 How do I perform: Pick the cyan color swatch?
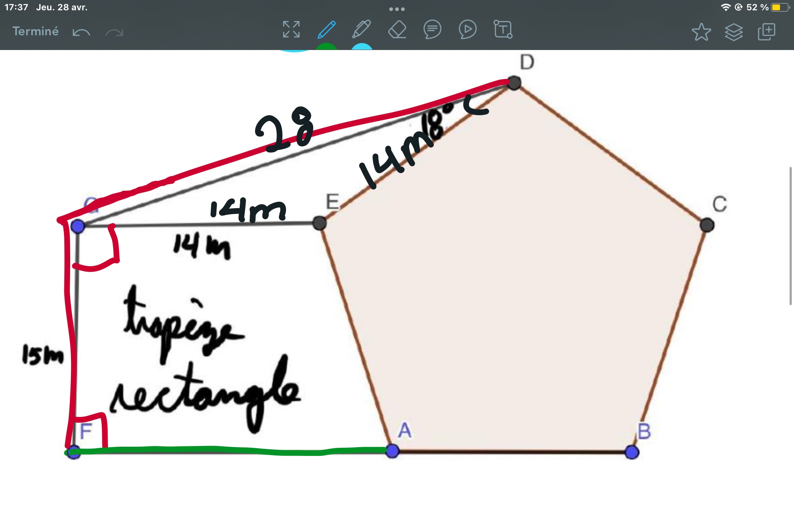(362, 47)
